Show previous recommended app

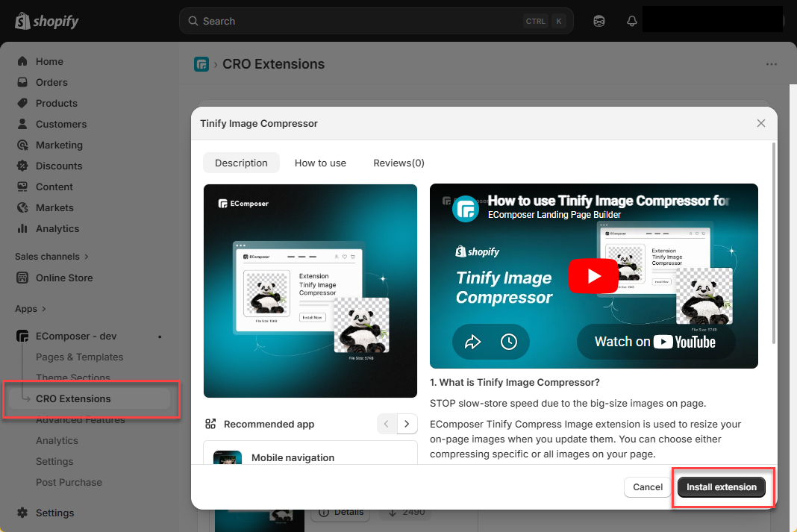[387, 424]
